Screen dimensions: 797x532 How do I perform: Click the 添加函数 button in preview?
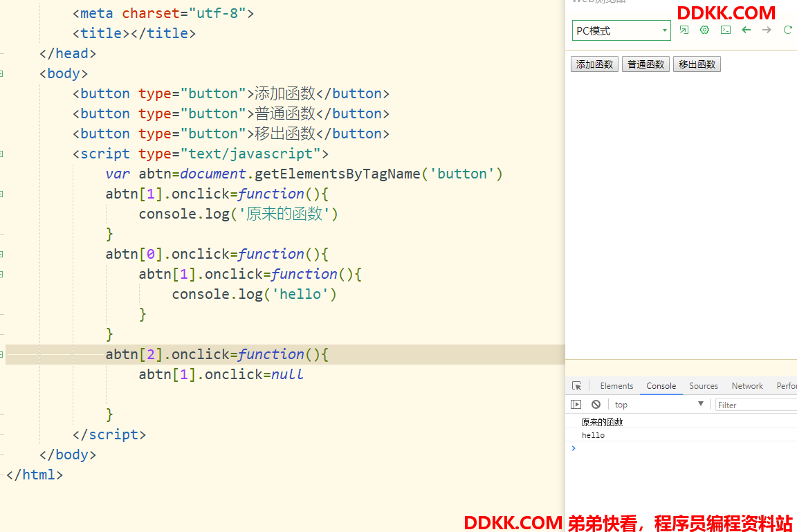point(594,64)
